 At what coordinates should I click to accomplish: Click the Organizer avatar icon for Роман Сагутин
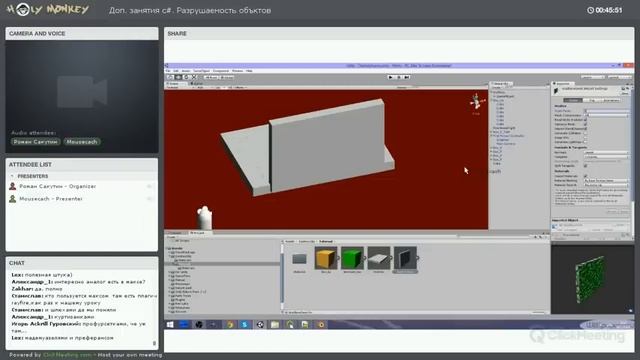13,186
